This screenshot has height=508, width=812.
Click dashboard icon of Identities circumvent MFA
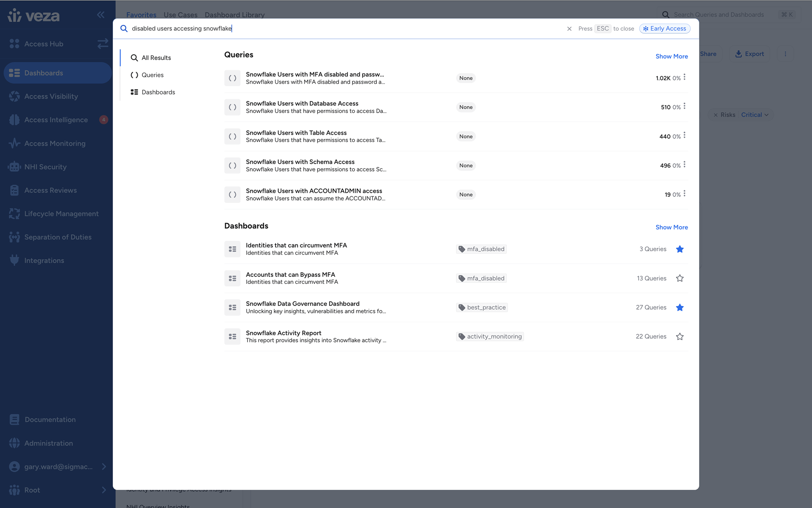coord(232,249)
